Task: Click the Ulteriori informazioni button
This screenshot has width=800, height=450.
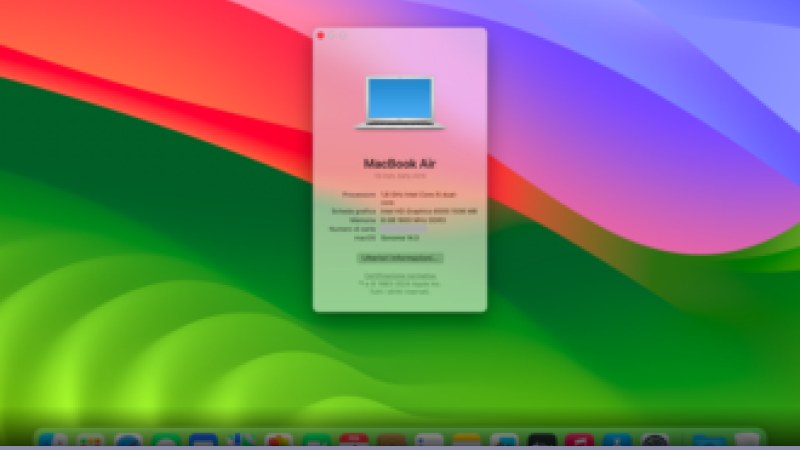Action: tap(399, 258)
